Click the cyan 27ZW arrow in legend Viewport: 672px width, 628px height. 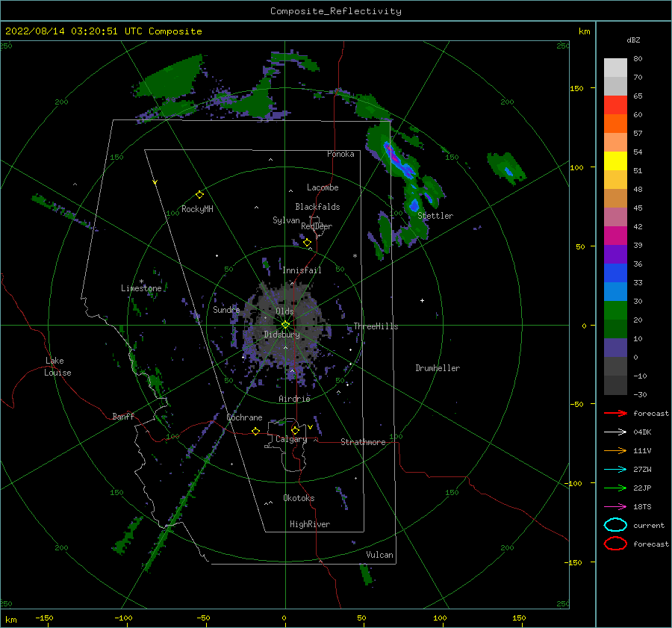click(615, 470)
